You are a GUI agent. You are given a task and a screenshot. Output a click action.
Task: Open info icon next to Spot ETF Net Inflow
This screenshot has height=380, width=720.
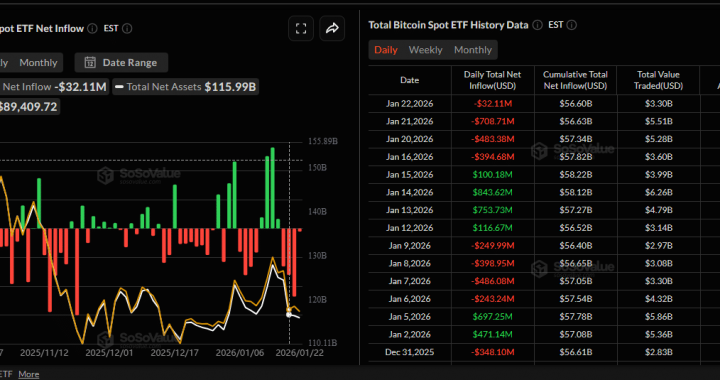(92, 28)
